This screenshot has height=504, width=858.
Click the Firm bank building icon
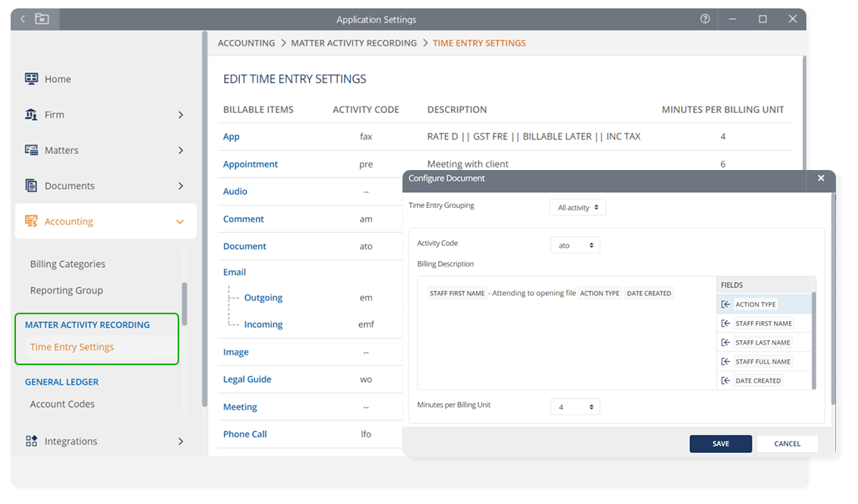[x=31, y=115]
